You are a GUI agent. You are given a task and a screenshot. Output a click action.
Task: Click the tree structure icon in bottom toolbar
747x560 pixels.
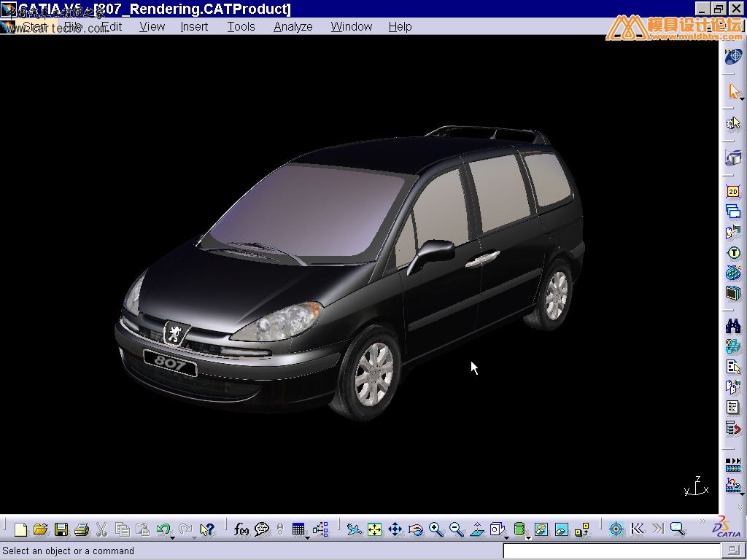(321, 529)
